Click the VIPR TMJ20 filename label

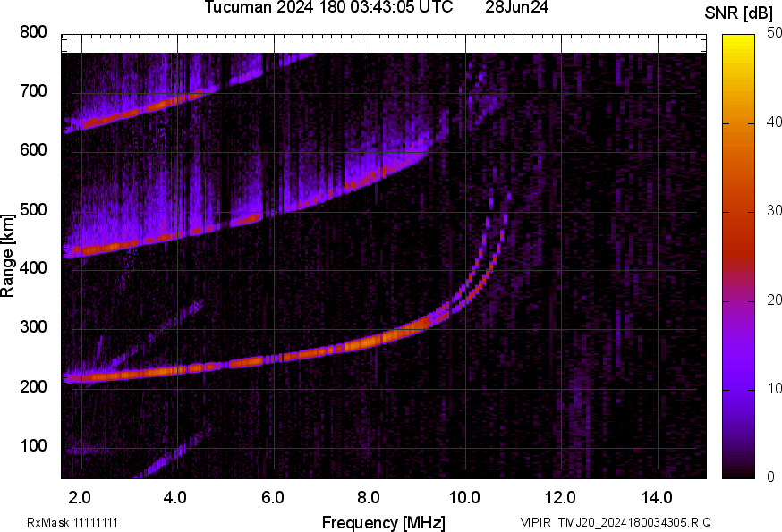point(616,522)
